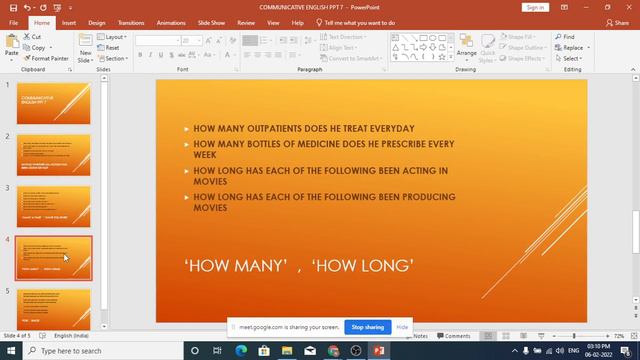The height and width of the screenshot is (360, 640).
Task: Click Clear All Formatting icon
Action: pos(233,40)
